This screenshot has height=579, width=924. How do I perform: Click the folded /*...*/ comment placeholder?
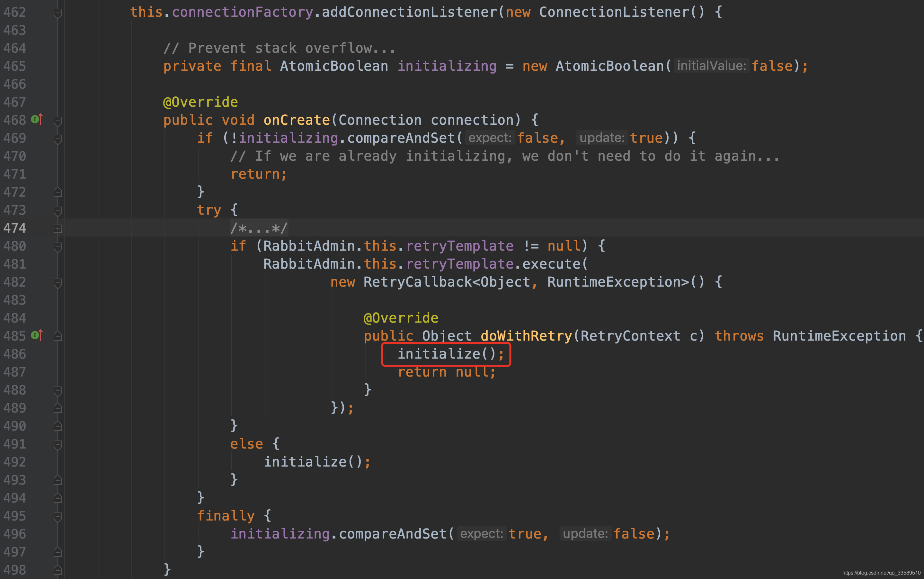(x=259, y=229)
